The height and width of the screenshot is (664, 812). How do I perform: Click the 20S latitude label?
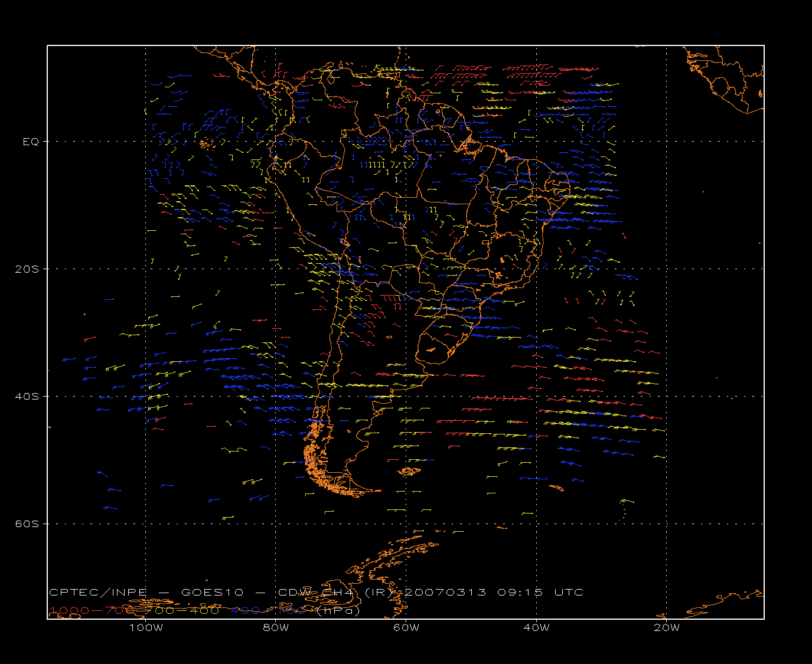click(27, 269)
